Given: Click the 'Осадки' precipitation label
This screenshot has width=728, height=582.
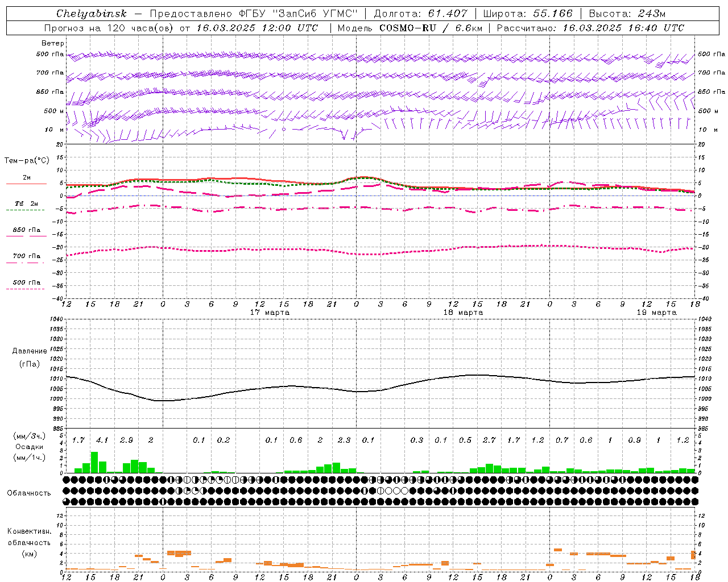Looking at the screenshot, I should [30, 447].
